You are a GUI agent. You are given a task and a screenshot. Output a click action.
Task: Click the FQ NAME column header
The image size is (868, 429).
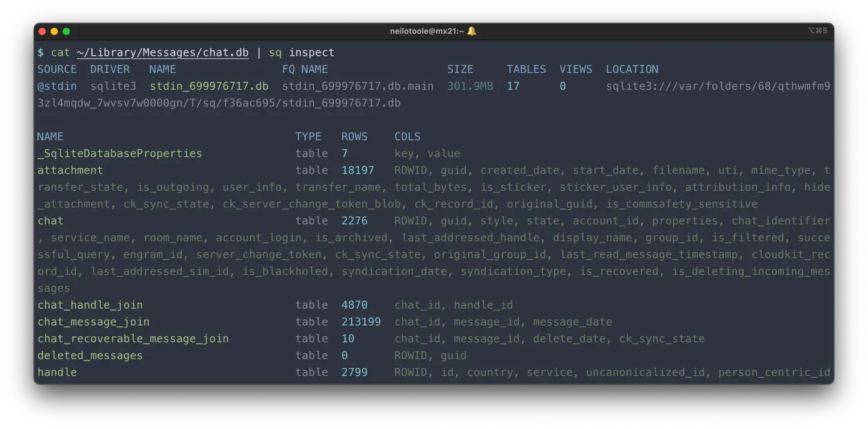coord(305,69)
